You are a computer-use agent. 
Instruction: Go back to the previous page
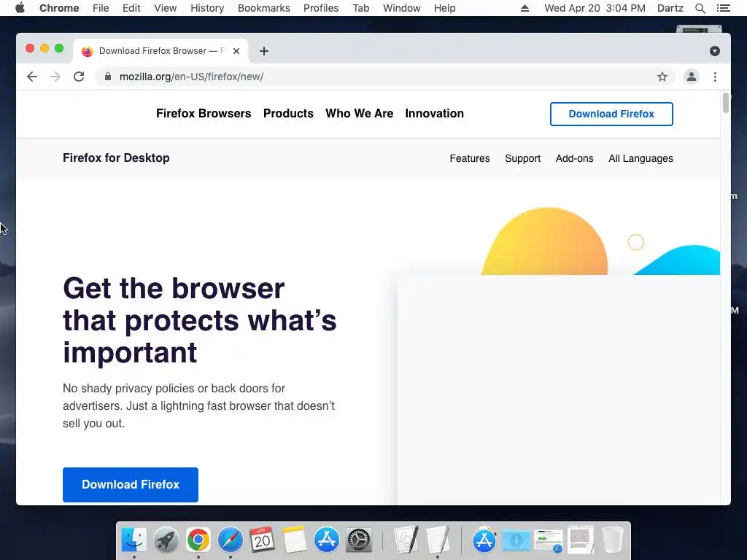click(32, 77)
